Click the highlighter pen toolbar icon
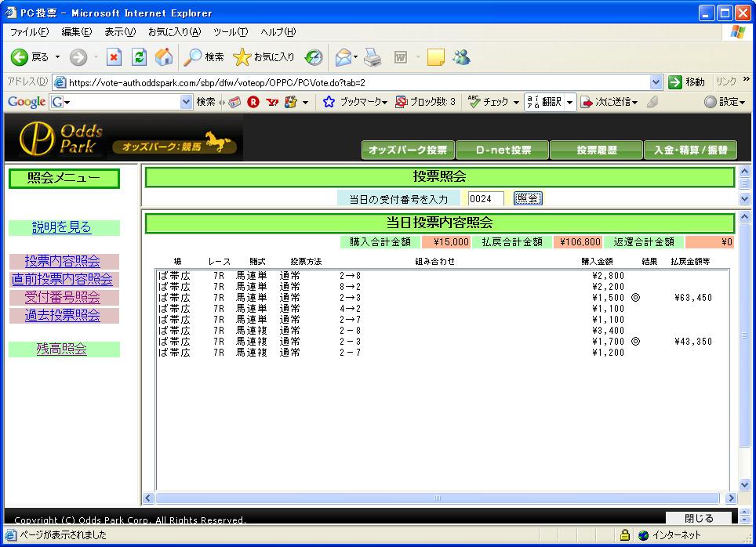 (652, 102)
